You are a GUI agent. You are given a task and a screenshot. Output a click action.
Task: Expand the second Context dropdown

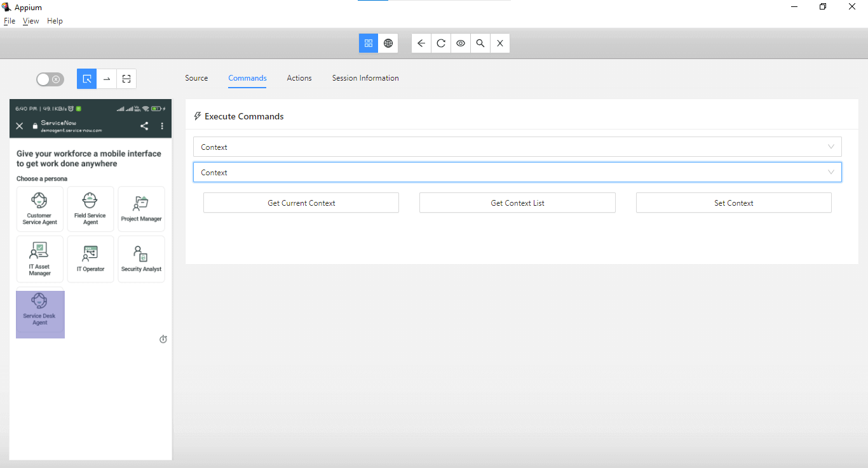[517, 172]
